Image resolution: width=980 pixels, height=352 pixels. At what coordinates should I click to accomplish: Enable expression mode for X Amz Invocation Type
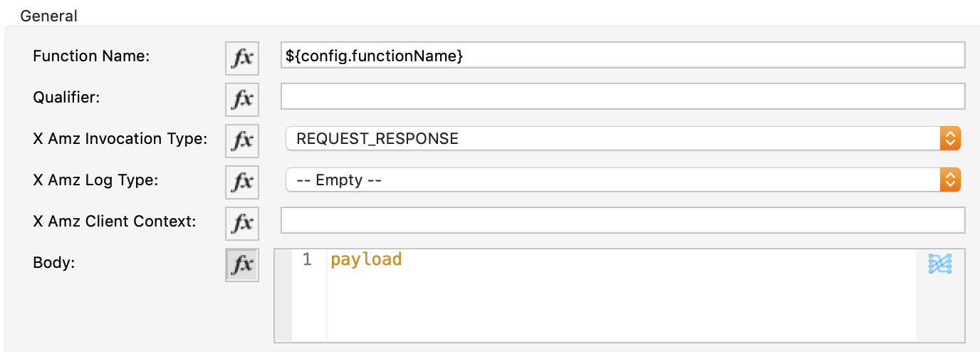point(242,140)
